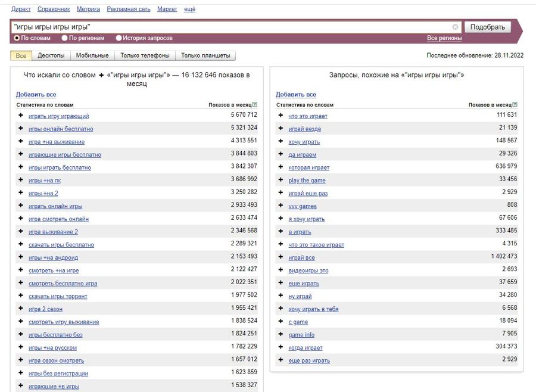Open the help icon by left 'Показов в месяц'
Image resolution: width=536 pixels, height=392 pixels.
pyautogui.click(x=255, y=104)
